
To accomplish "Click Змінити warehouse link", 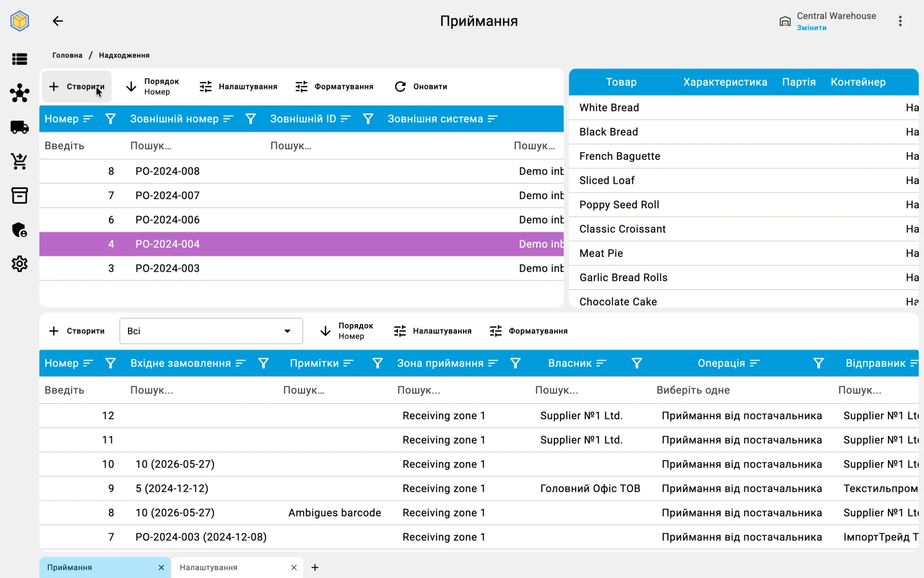I will (811, 28).
